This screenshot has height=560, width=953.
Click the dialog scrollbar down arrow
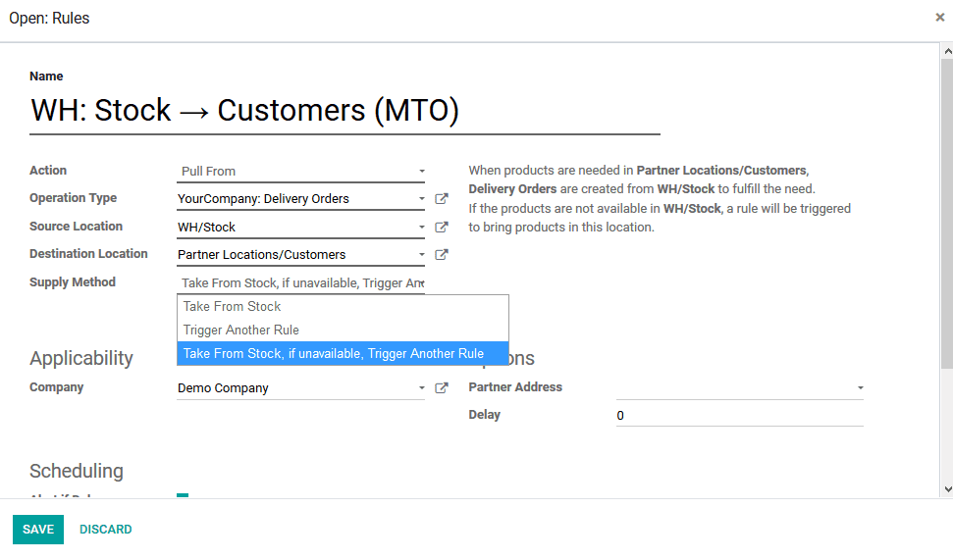coord(947,489)
